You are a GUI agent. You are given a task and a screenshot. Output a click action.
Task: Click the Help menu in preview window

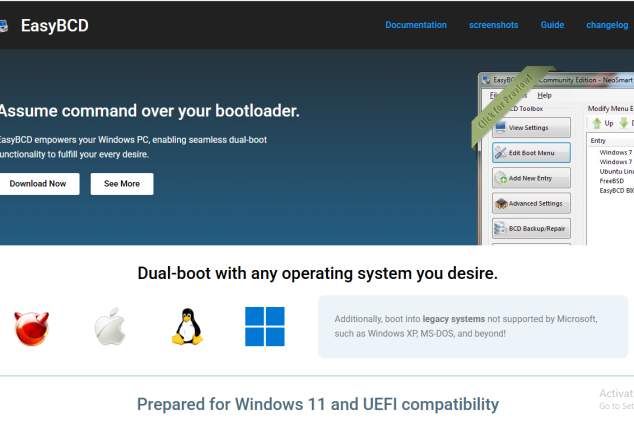coord(544,95)
